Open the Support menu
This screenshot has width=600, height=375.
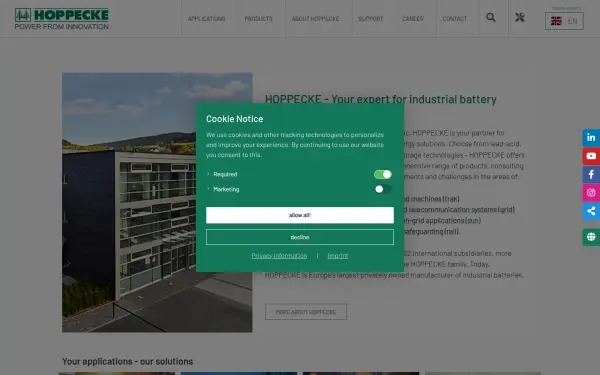click(370, 18)
